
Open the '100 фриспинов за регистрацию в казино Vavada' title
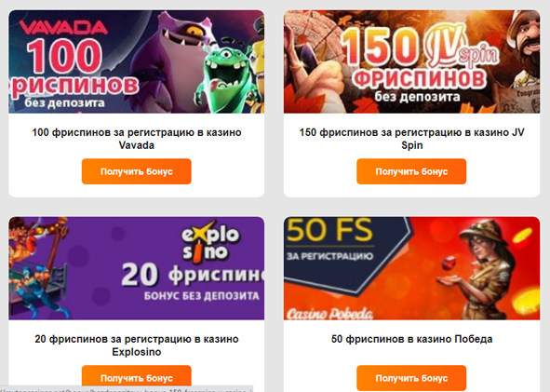(x=137, y=139)
